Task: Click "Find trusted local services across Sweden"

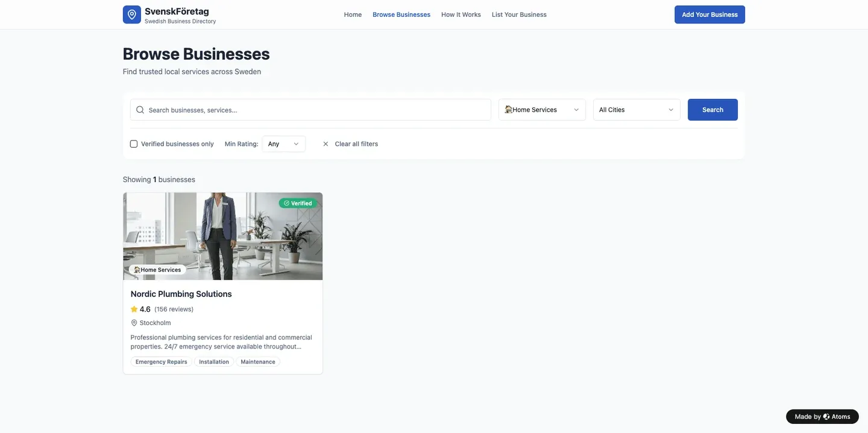Action: [x=192, y=72]
